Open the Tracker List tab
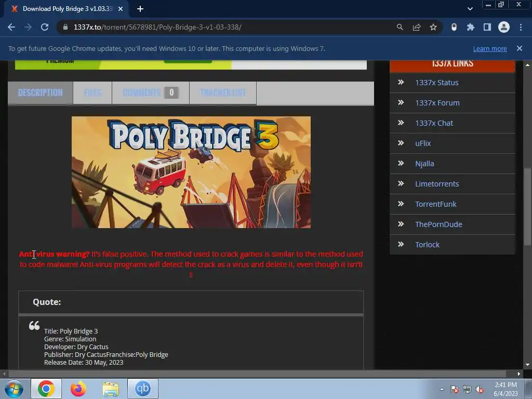This screenshot has height=399, width=532. point(223,92)
